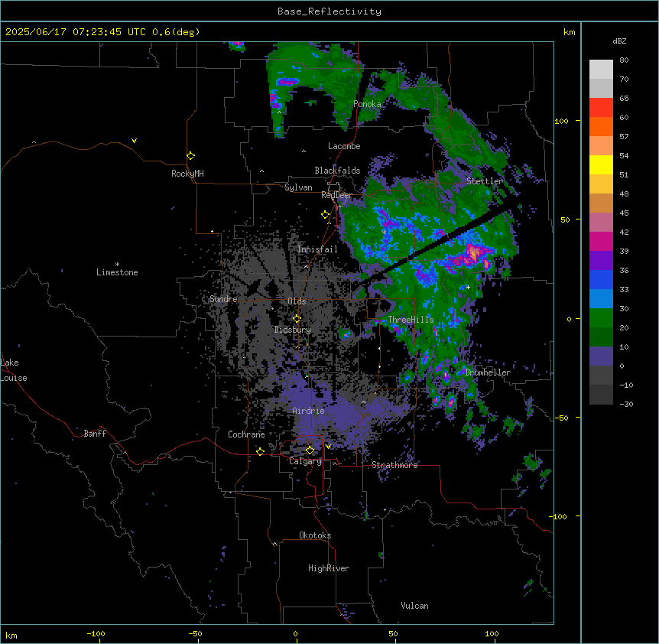Pick the bright yellow 51–54 dBZ legend swatch
This screenshot has height=644, width=659.
pos(601,164)
